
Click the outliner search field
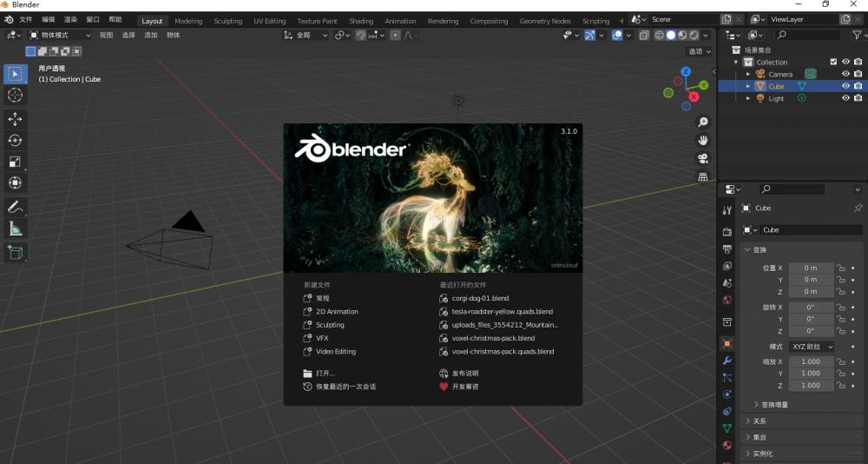pos(807,35)
